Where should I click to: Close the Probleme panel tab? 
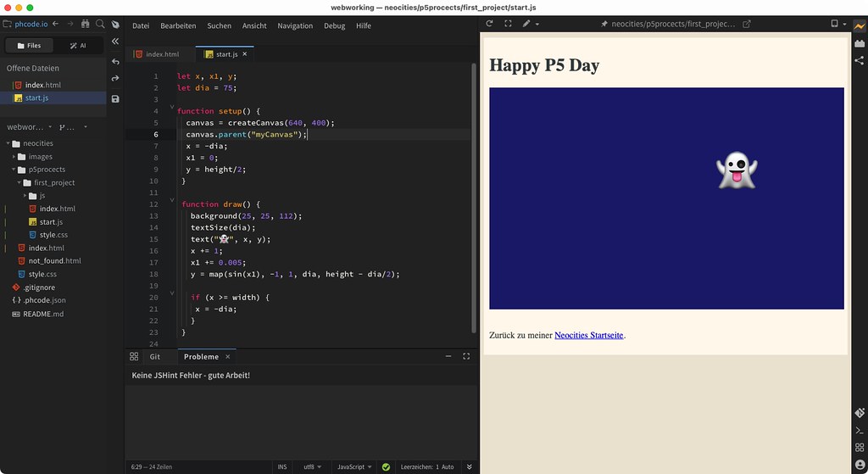click(x=227, y=357)
